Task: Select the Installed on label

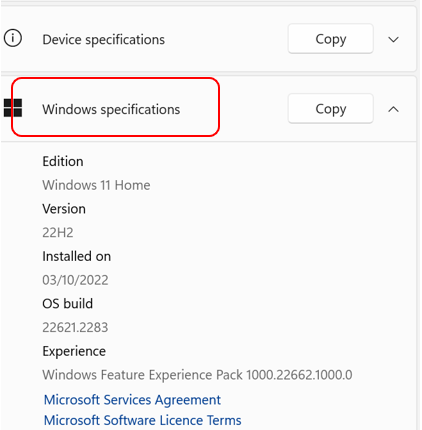Action: click(x=77, y=256)
